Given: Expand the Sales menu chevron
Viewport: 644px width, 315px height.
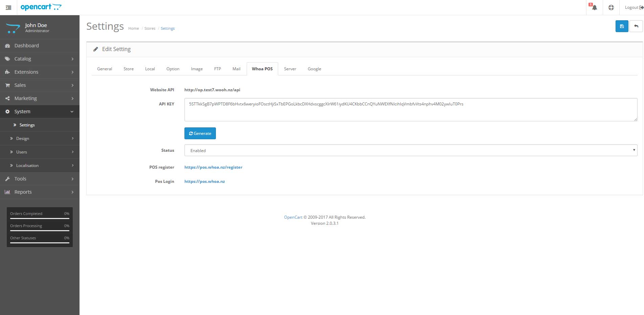Looking at the screenshot, I should [x=72, y=85].
